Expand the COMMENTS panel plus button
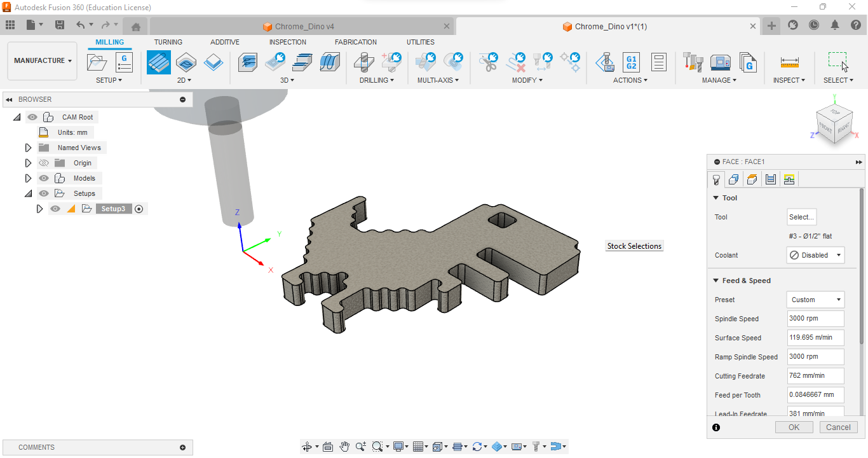Image resolution: width=868 pixels, height=458 pixels. (x=183, y=447)
